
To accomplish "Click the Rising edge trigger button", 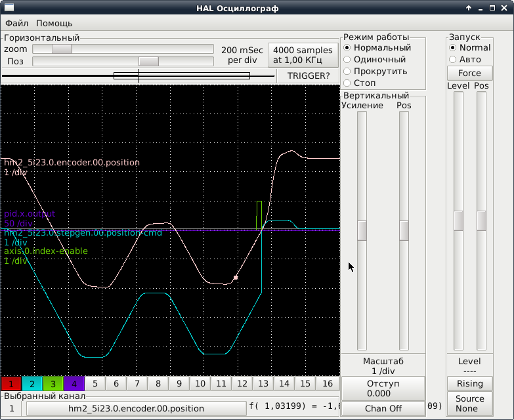I will 469,383.
